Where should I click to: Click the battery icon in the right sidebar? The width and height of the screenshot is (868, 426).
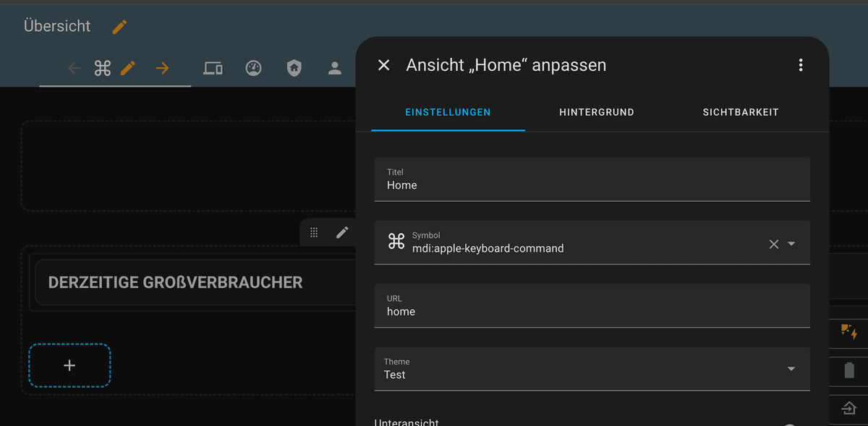point(848,370)
